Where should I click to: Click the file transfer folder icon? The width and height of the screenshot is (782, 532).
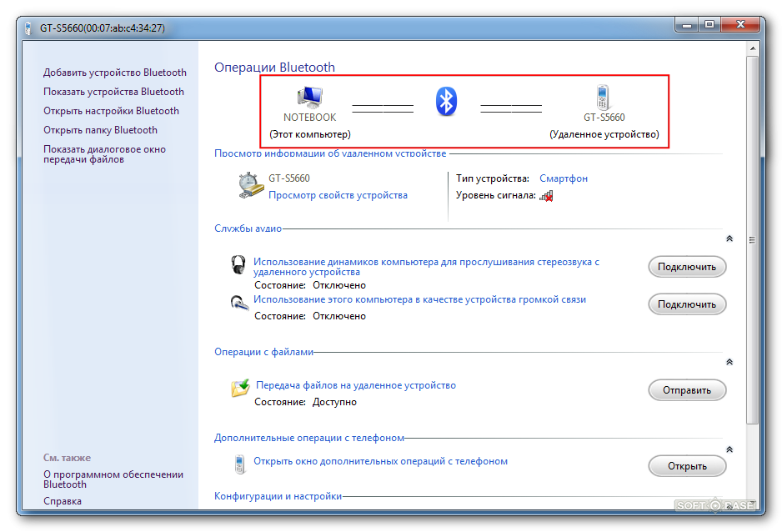coord(240,388)
